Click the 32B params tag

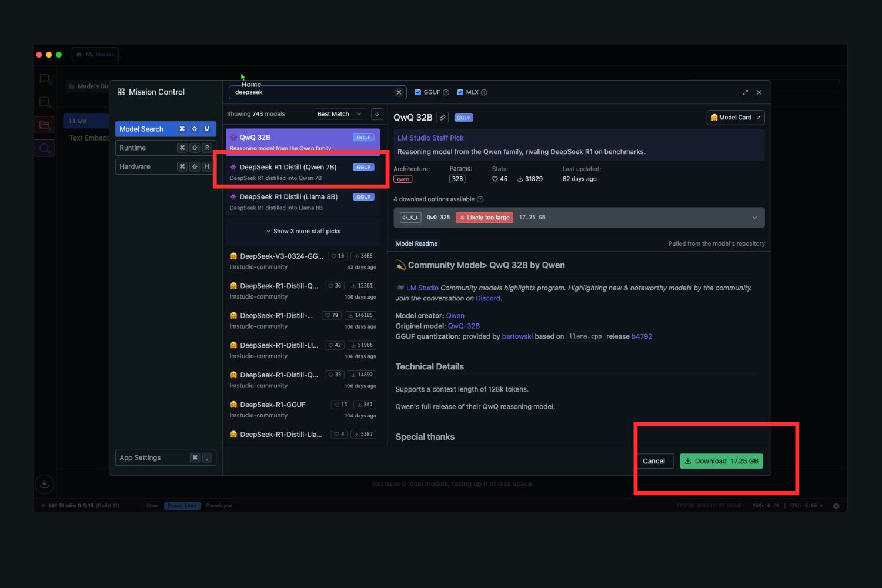457,179
